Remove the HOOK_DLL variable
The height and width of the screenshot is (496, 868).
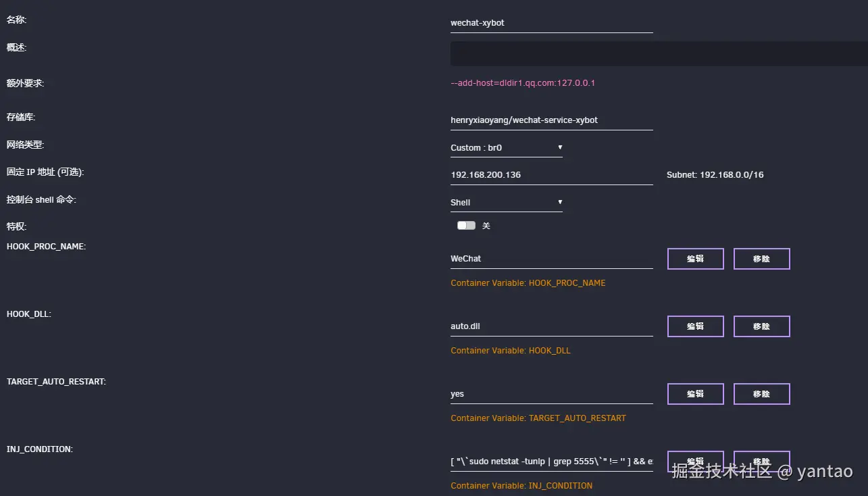761,326
